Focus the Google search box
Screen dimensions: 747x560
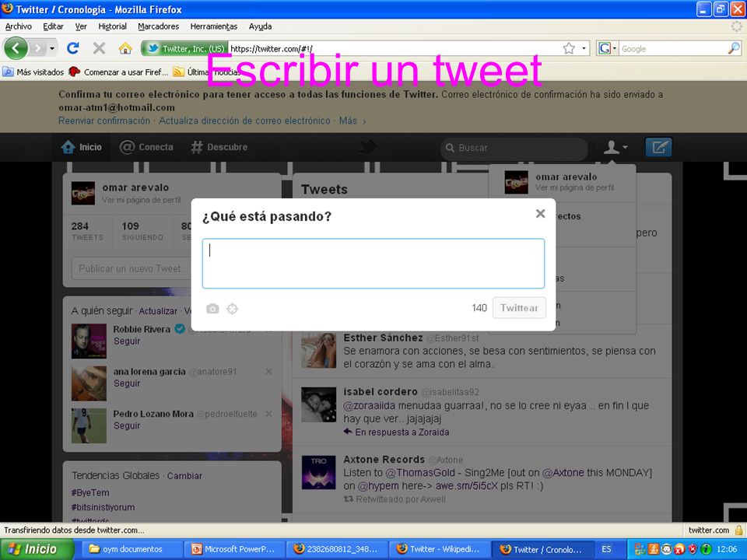(672, 48)
